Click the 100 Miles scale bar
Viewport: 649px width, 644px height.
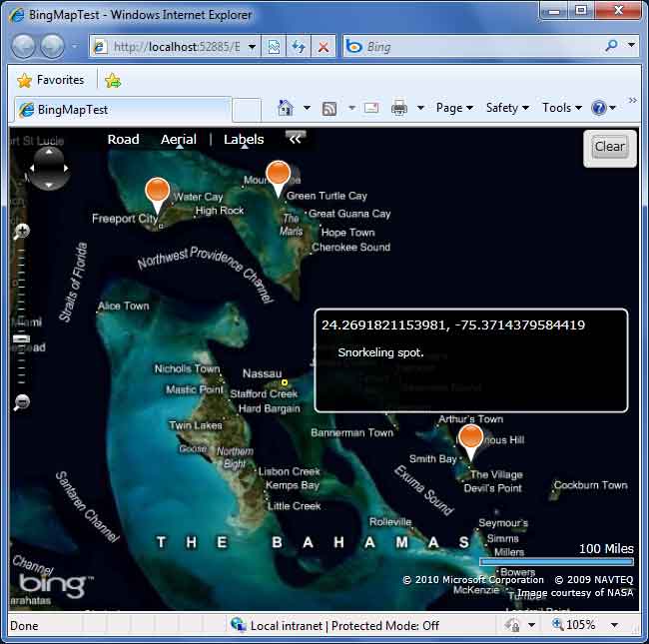[556, 562]
